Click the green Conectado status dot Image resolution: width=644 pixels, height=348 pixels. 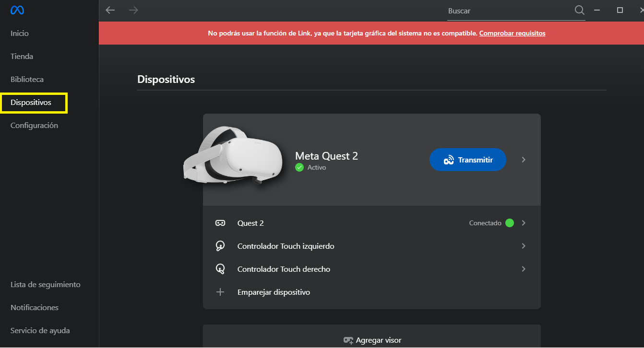[510, 223]
